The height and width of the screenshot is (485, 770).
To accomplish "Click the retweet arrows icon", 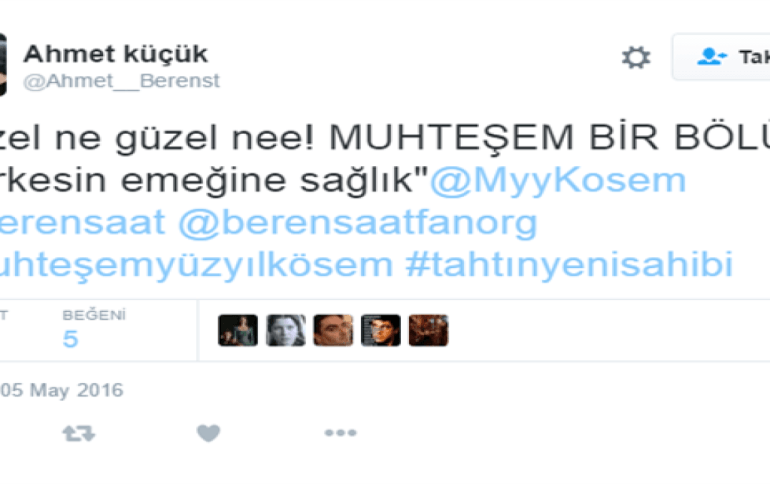I will click(79, 433).
